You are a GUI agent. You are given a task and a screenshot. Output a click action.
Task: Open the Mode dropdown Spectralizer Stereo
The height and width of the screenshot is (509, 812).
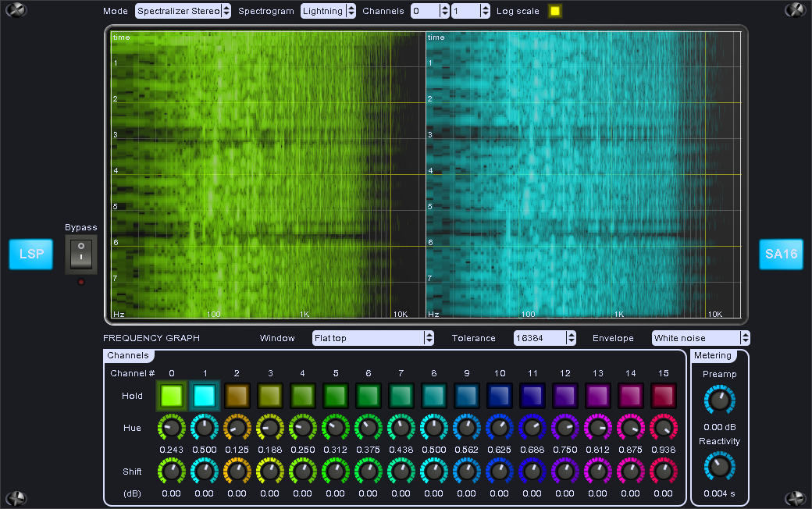tap(183, 11)
